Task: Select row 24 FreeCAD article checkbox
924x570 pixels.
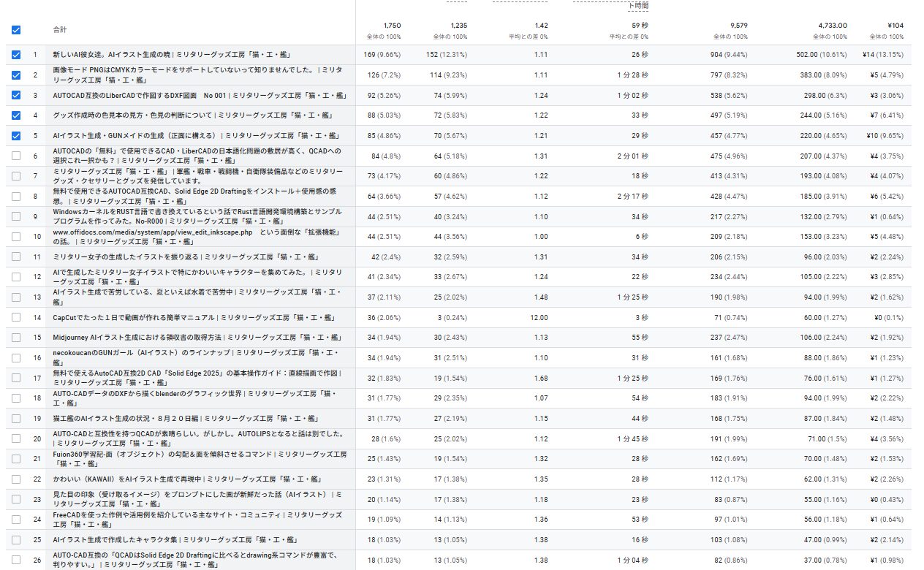Action: coord(16,520)
